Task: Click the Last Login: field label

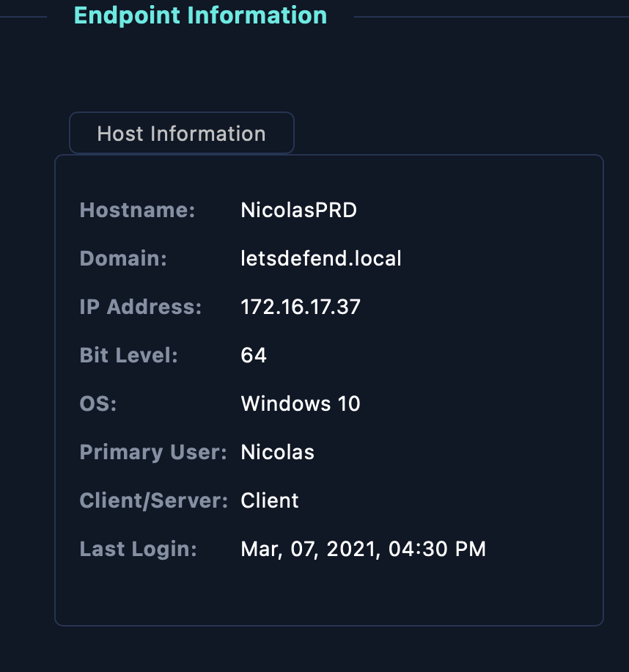Action: click(139, 549)
